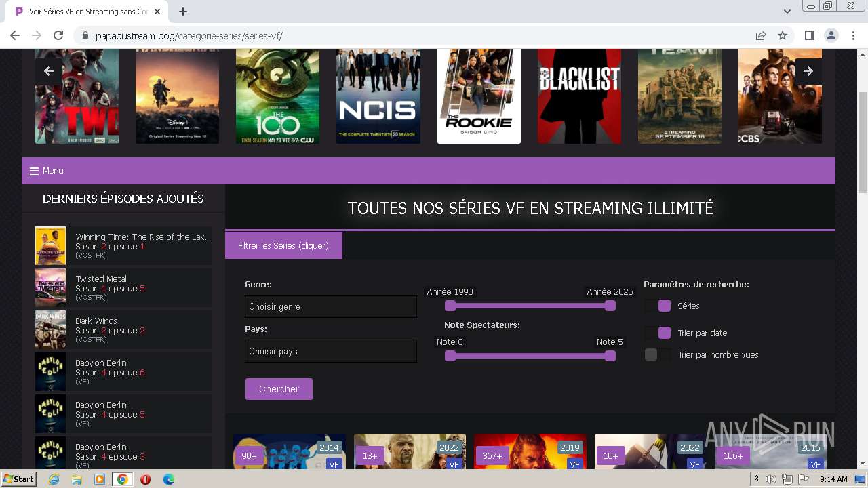The height and width of the screenshot is (488, 868).
Task: Bookmark this page with star icon
Action: point(783,35)
